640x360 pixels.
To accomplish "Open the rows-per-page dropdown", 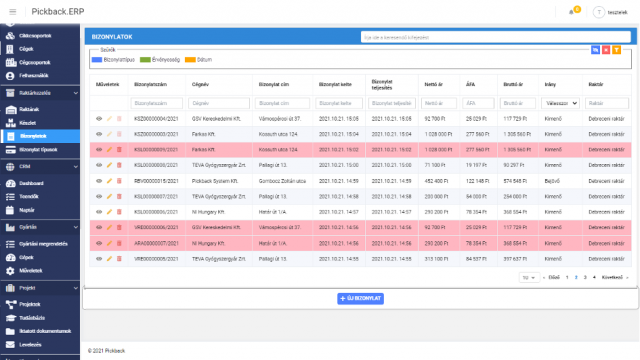I will pos(529,278).
